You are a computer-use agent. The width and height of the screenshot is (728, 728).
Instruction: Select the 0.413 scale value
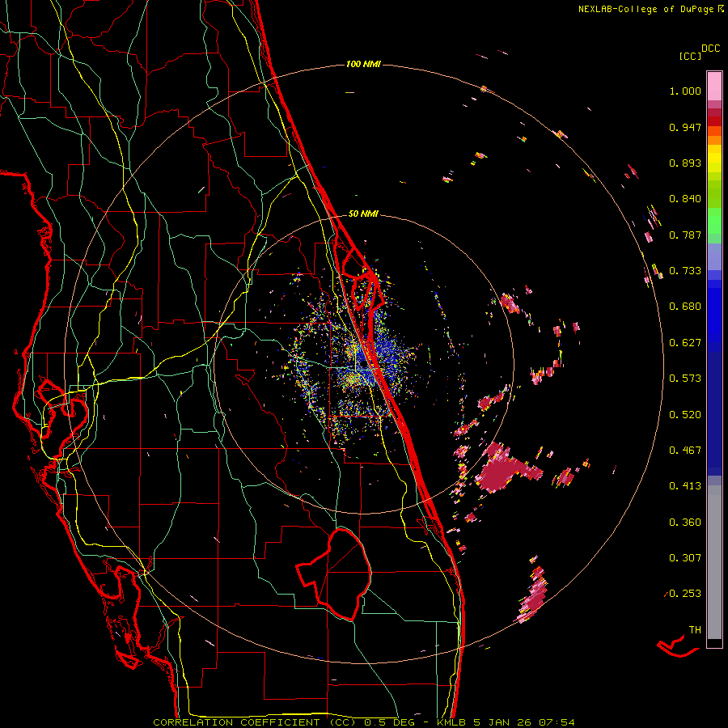tap(685, 486)
